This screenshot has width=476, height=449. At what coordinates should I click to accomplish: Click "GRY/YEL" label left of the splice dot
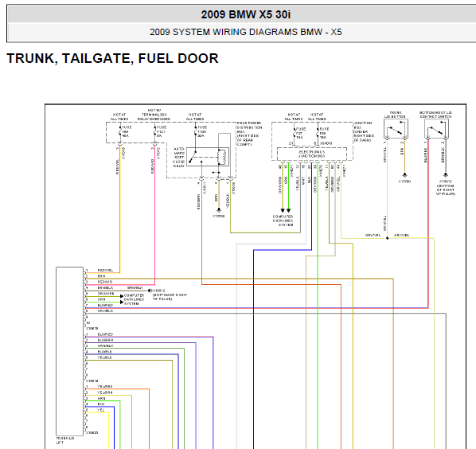pos(373,236)
